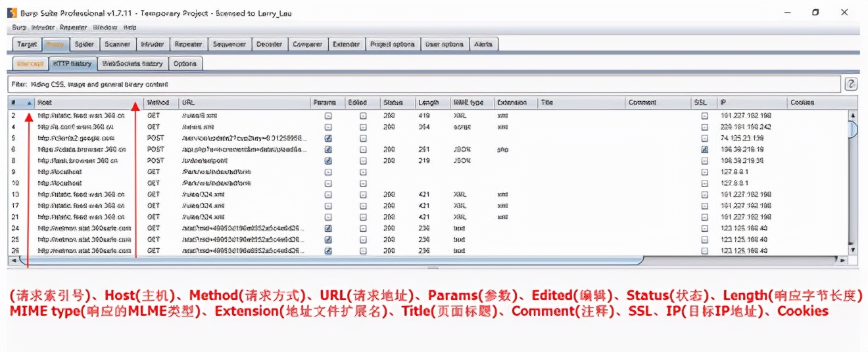Select the proxy Options sub-tab

185,64
